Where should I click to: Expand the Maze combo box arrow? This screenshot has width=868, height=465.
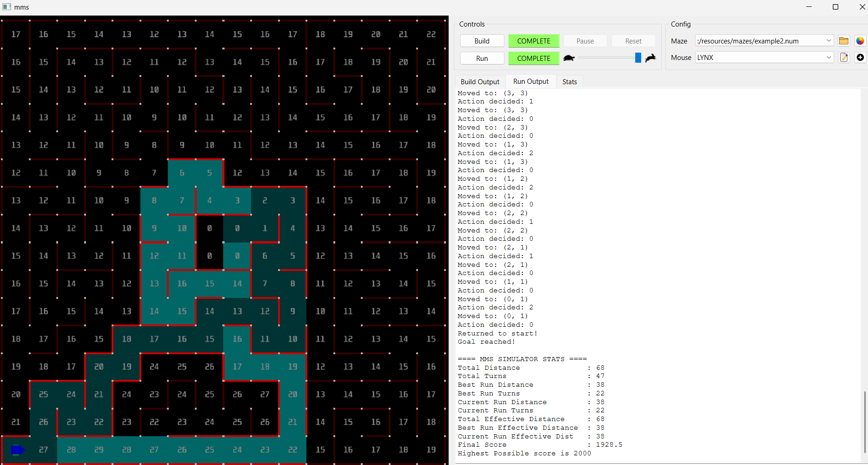coord(828,40)
